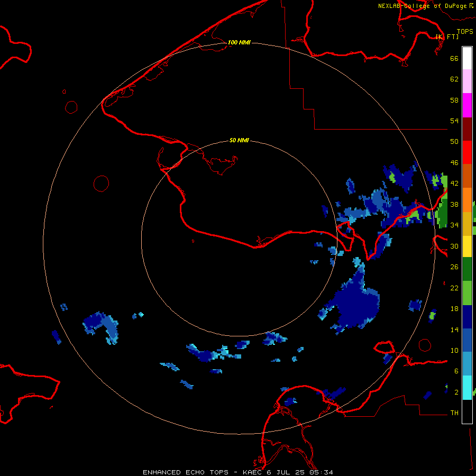Pick the cyan legend swatch
The image size is (476, 476).
tap(467, 388)
